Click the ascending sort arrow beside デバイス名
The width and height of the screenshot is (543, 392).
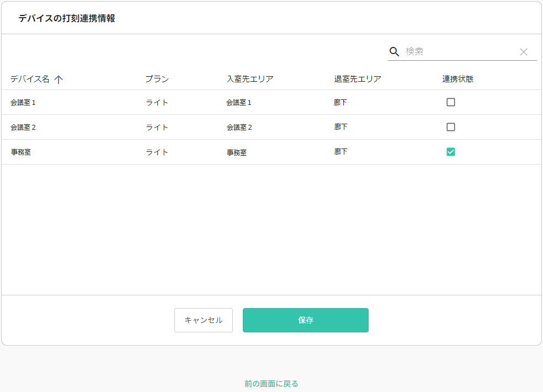[x=59, y=79]
